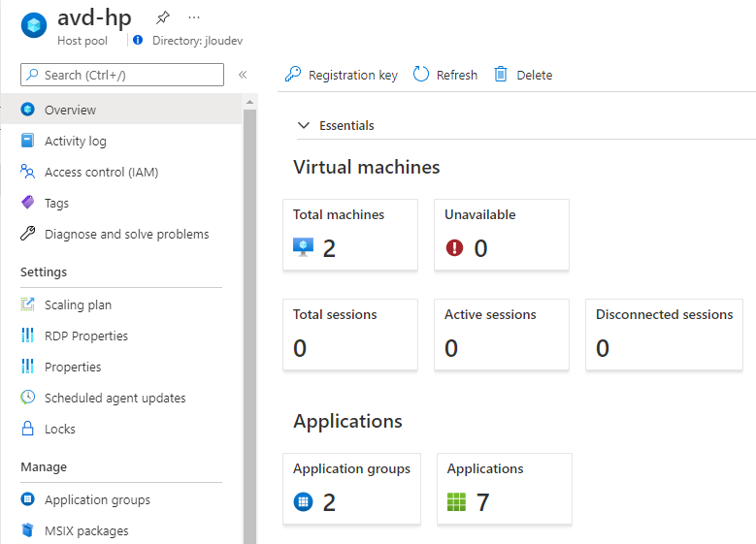The image size is (756, 544).
Task: Click the info icon beside Directory: jloudev
Action: click(x=138, y=40)
